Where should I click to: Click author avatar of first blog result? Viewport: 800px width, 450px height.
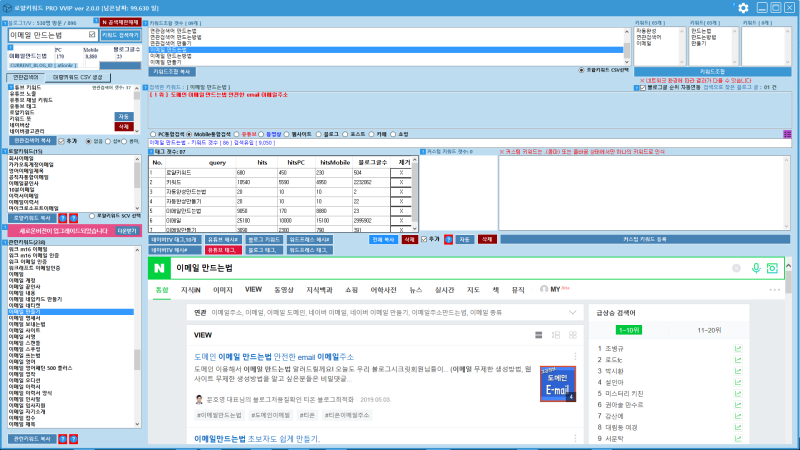[199, 399]
